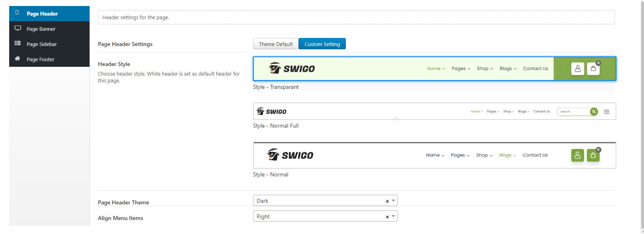
Task: Click the green cart icon in Normal style preview
Action: 593,155
